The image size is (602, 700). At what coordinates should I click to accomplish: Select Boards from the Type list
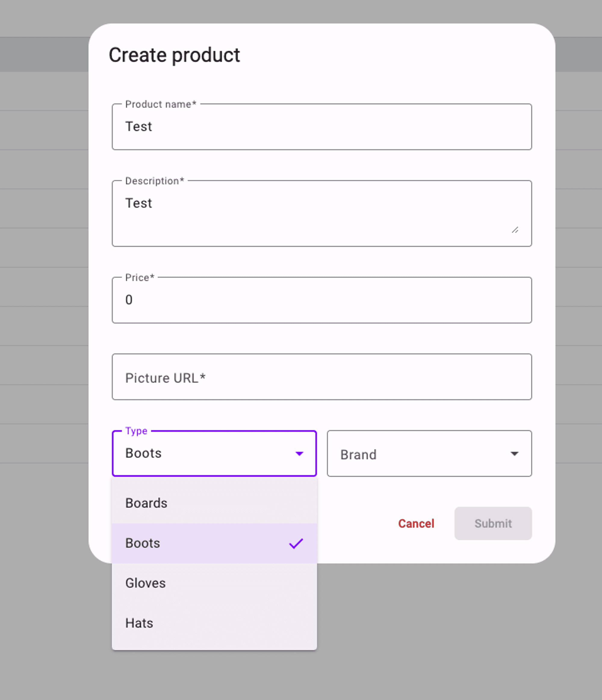point(214,503)
